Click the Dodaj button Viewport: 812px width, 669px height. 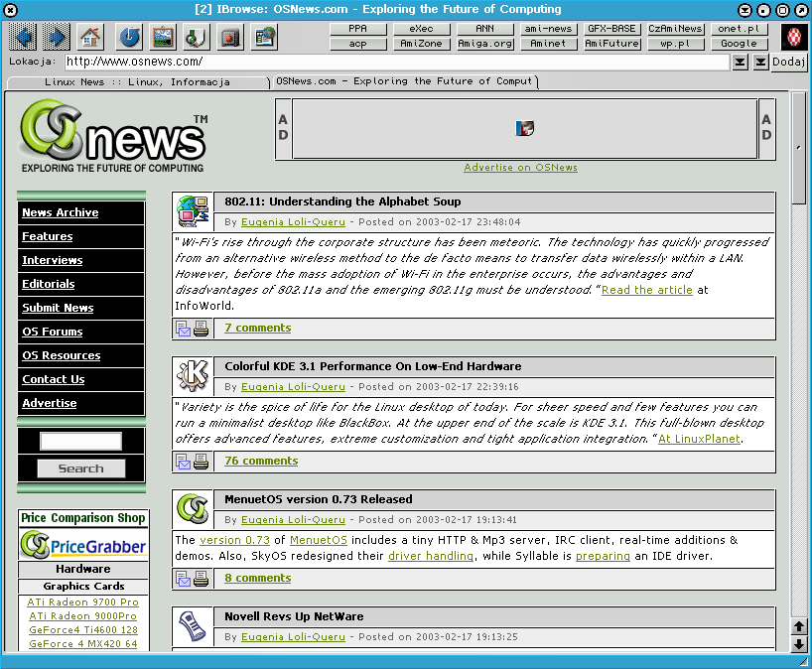[x=789, y=63]
